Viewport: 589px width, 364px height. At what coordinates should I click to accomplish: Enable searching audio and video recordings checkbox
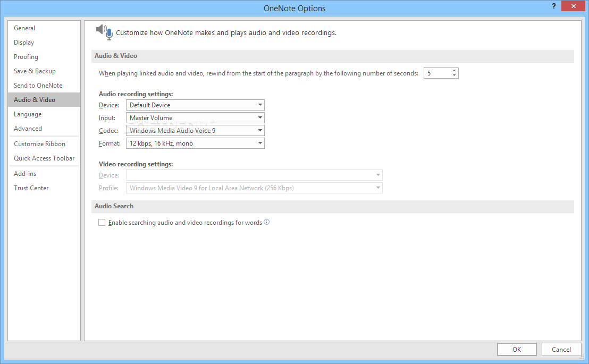tap(102, 222)
